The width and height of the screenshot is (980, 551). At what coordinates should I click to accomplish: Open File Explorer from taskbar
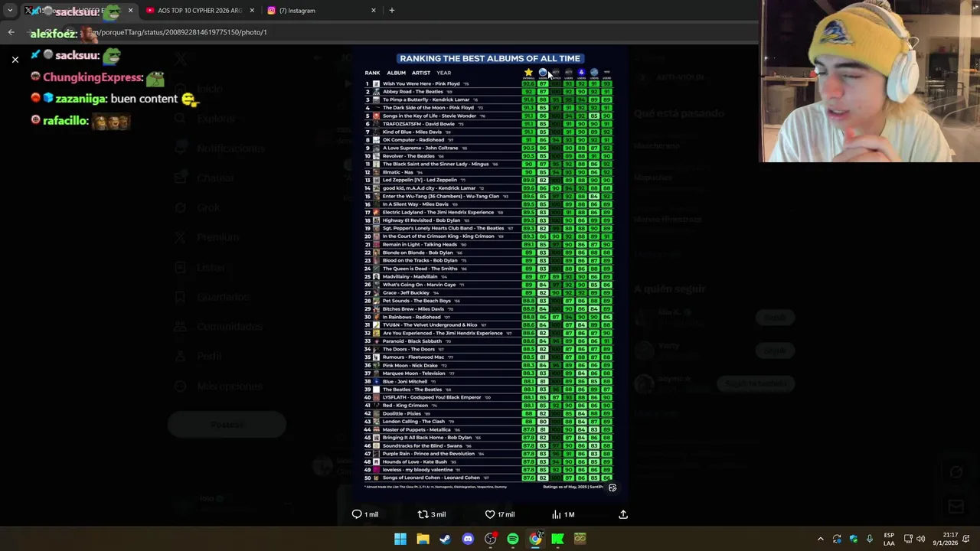[423, 539]
